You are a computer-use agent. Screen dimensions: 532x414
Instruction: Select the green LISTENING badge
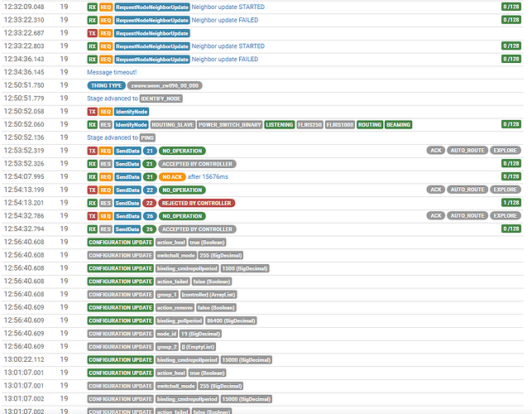coord(279,125)
